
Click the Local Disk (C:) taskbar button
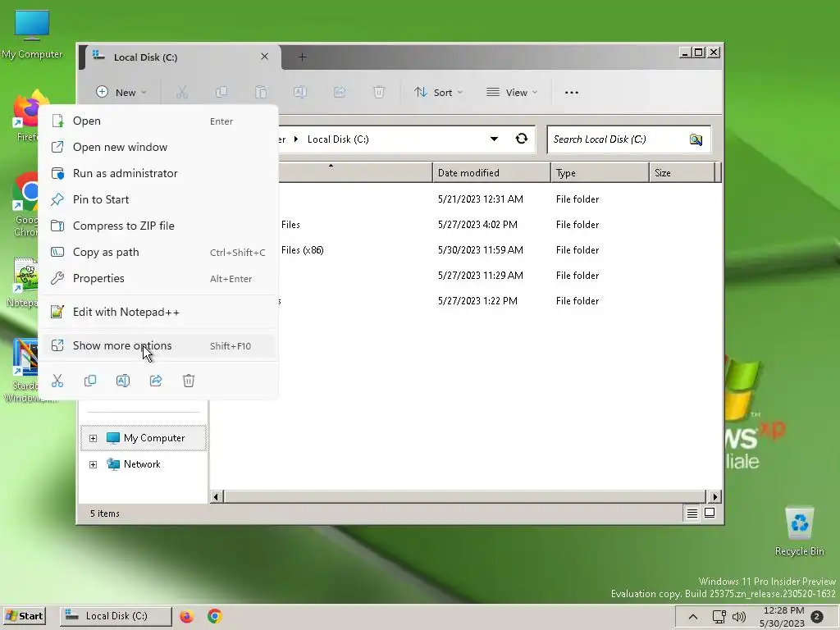click(115, 616)
